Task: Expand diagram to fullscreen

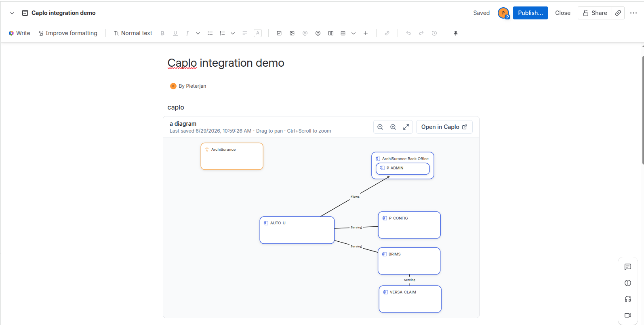Action: coord(406,127)
